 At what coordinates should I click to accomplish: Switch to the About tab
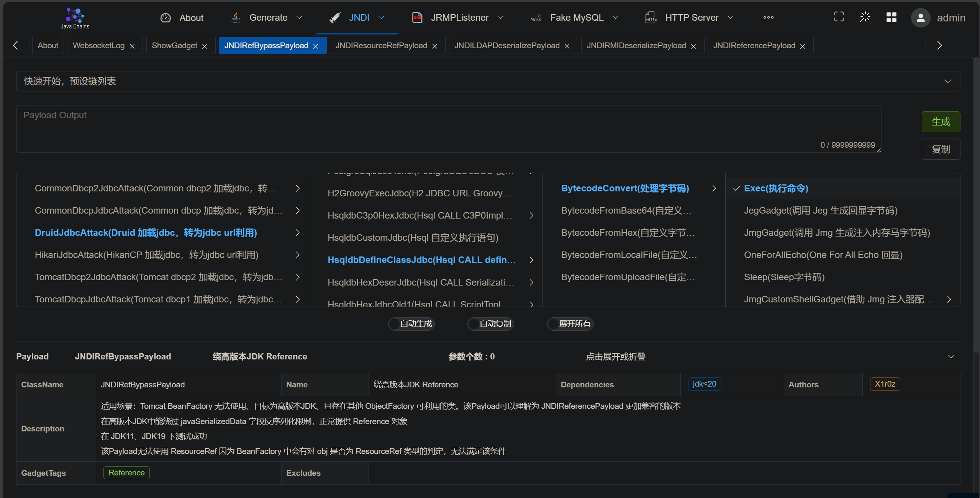pyautogui.click(x=48, y=46)
